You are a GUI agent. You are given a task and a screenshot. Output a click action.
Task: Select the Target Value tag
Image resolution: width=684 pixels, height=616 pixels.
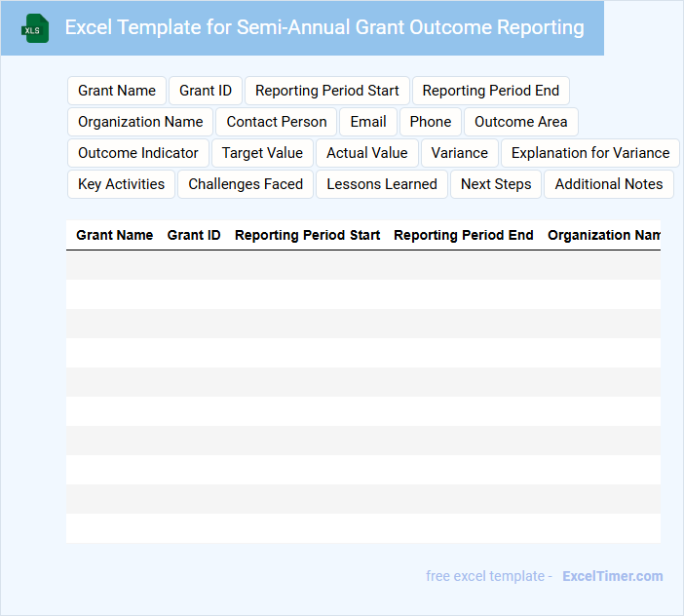point(262,153)
